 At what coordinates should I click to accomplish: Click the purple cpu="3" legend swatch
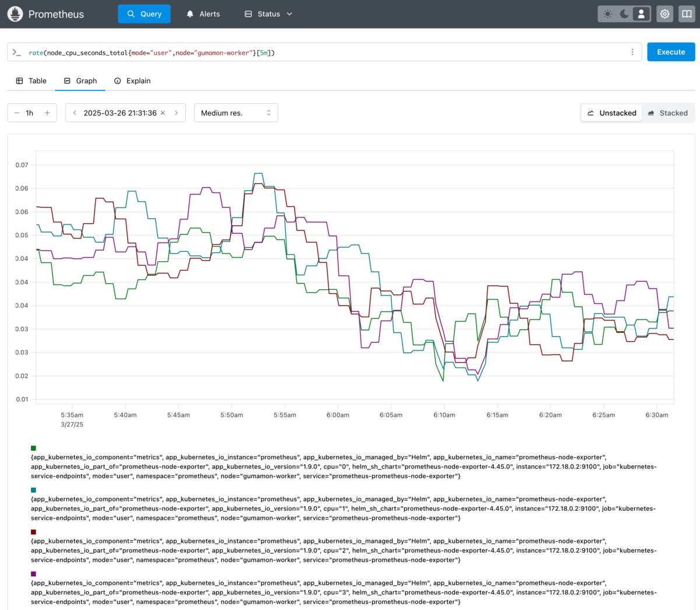point(33,574)
